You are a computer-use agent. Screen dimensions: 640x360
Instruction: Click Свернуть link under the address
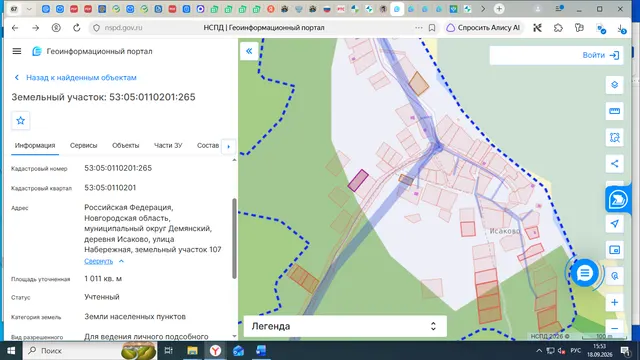98,261
